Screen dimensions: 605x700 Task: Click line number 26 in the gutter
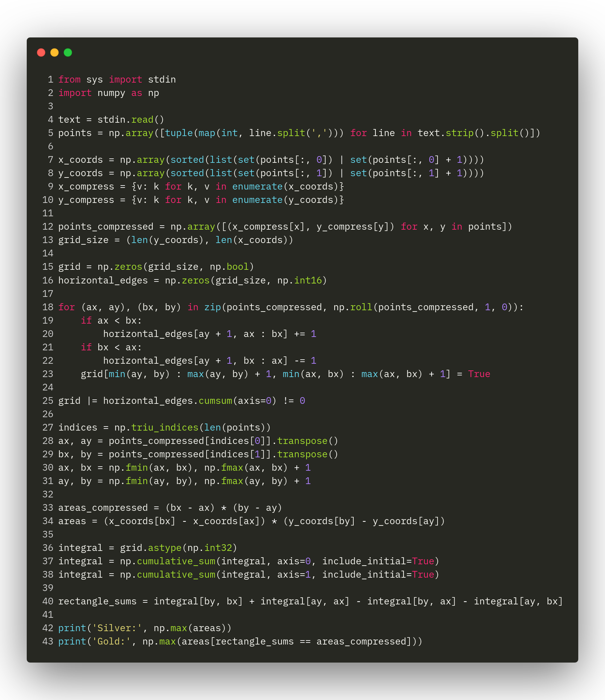pos(48,414)
